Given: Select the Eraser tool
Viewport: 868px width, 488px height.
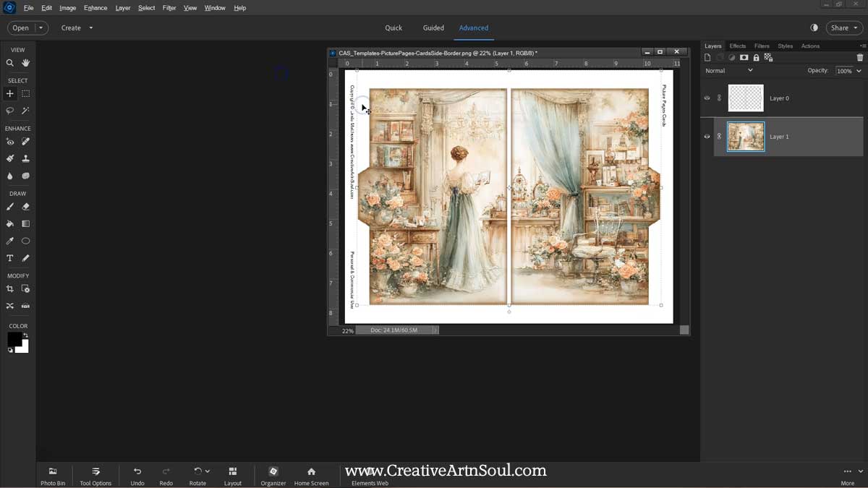Looking at the screenshot, I should pos(26,207).
